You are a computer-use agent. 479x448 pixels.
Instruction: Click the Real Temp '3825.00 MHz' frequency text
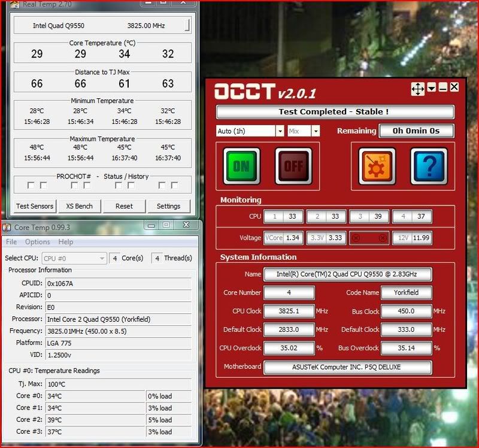(x=146, y=26)
